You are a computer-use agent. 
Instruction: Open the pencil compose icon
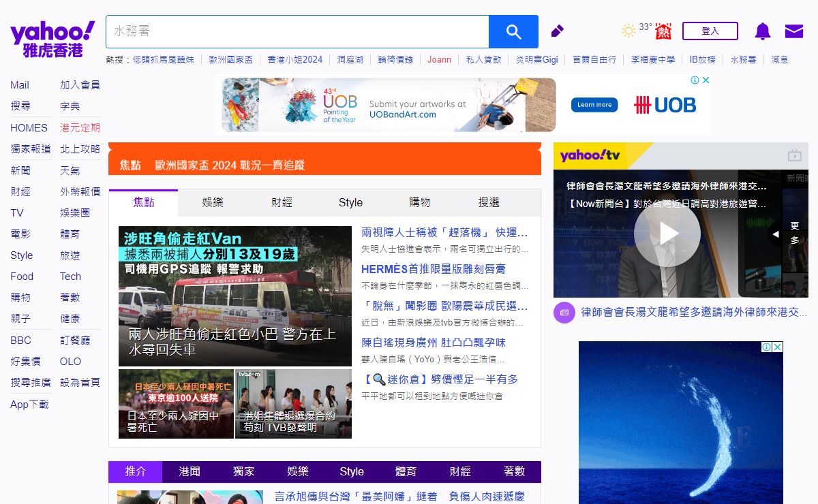[557, 31]
